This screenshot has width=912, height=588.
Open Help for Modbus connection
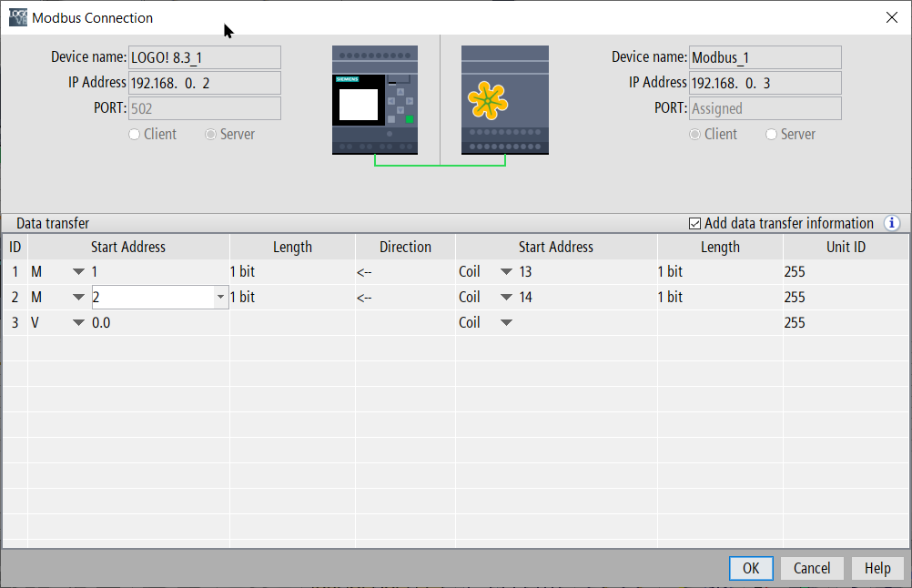pos(877,568)
